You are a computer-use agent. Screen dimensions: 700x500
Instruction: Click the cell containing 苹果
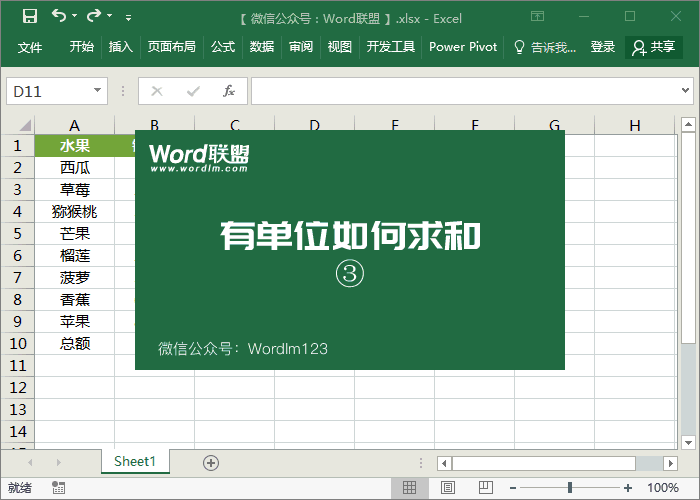[75, 321]
